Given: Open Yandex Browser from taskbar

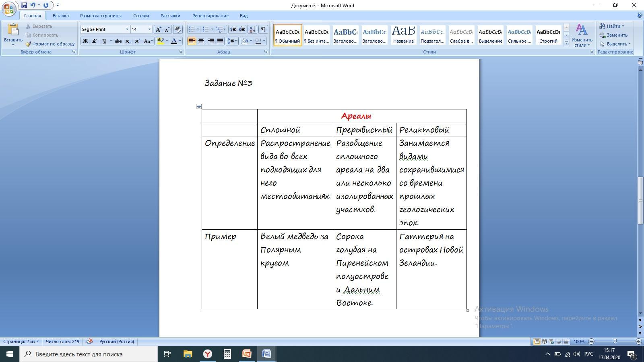Looking at the screenshot, I should (x=207, y=354).
